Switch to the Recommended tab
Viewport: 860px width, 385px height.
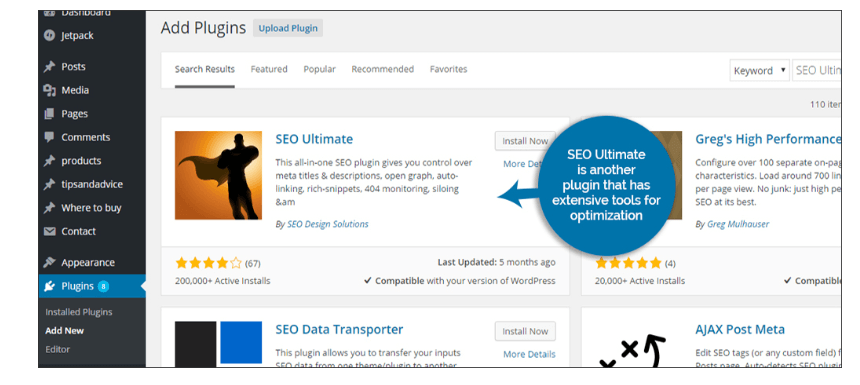coord(382,69)
